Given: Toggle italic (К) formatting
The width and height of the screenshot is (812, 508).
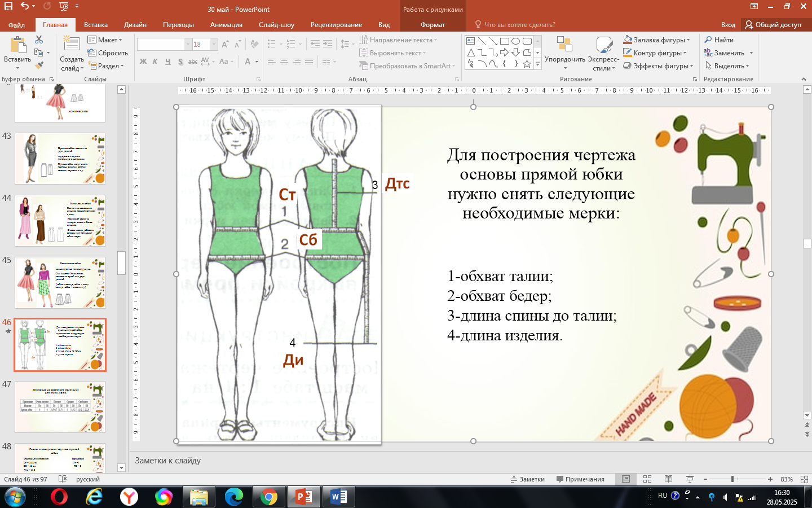Looking at the screenshot, I should (155, 62).
